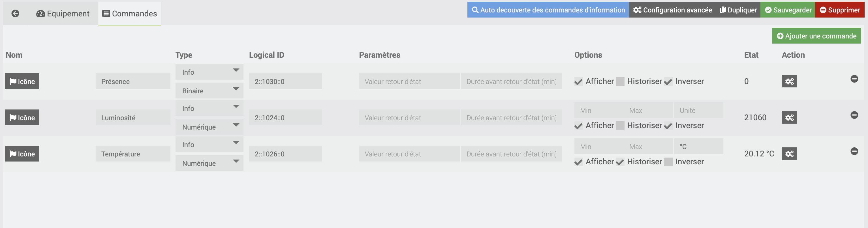Switch to the Equipement tab
The height and width of the screenshot is (228, 868).
(63, 14)
